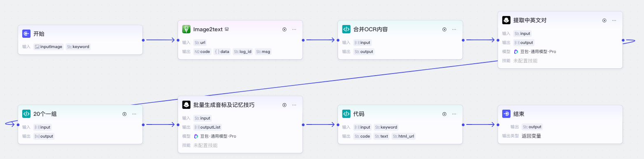Select the 结束 node title

click(519, 114)
